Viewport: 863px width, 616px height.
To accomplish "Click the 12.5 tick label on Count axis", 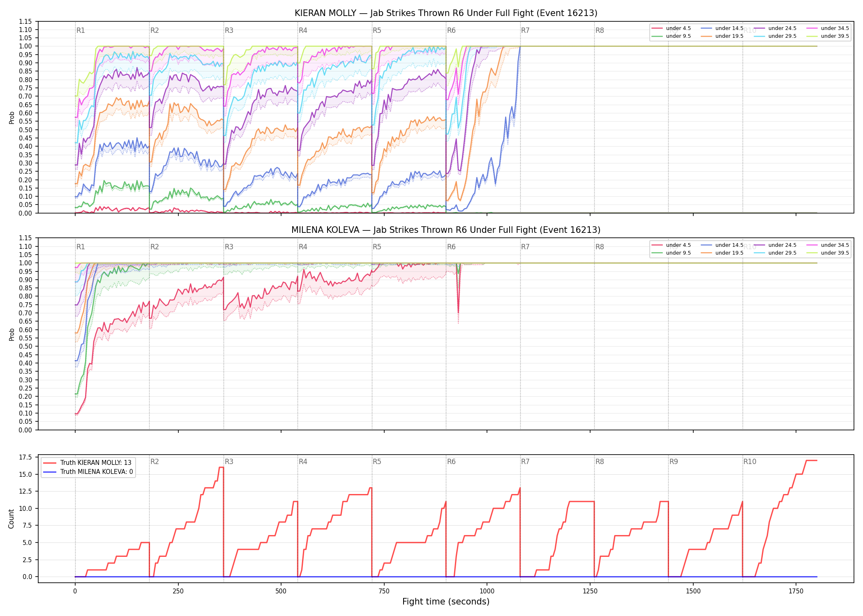I will click(x=25, y=491).
